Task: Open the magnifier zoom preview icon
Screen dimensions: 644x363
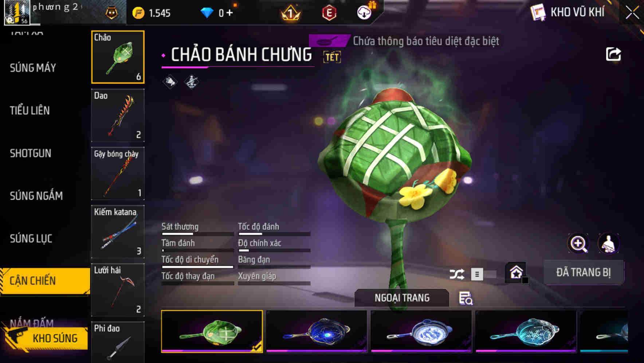Action: [x=578, y=243]
